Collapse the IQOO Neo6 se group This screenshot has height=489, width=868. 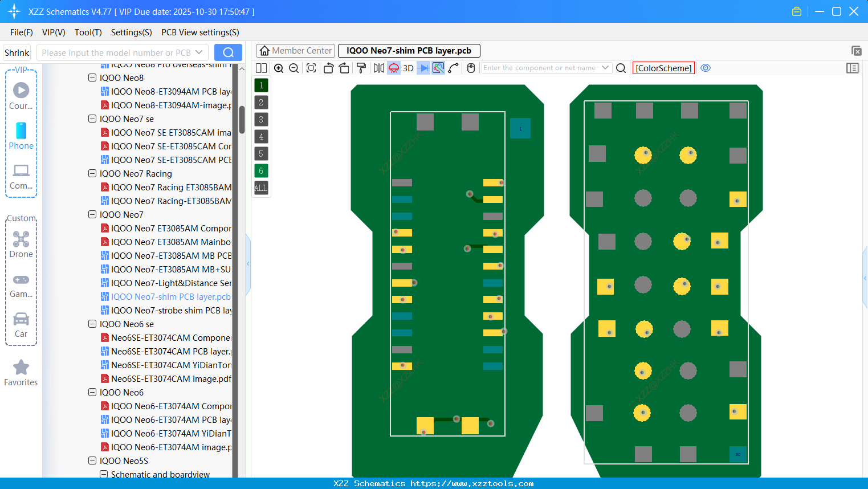click(92, 324)
